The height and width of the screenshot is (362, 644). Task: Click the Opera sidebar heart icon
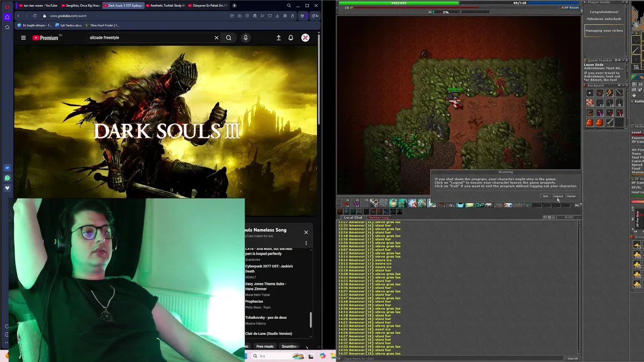(7, 188)
